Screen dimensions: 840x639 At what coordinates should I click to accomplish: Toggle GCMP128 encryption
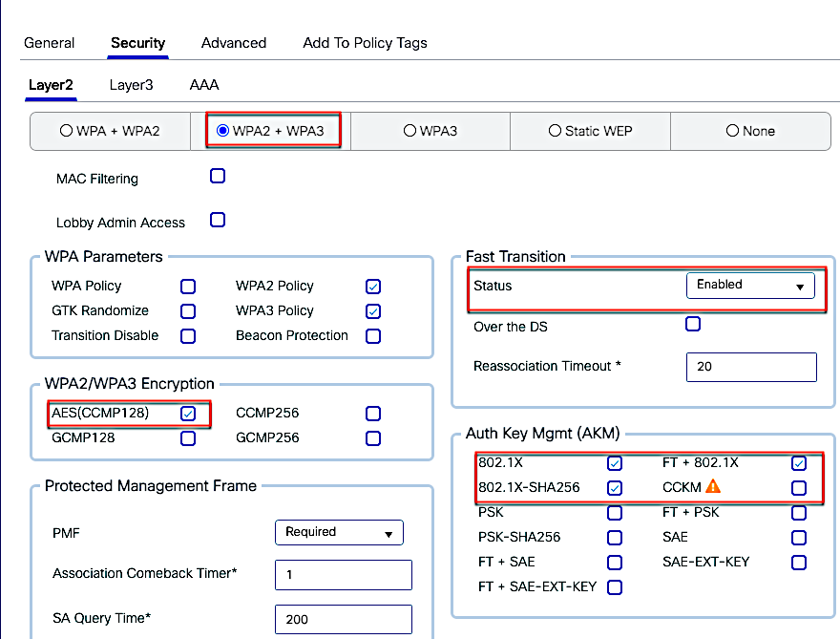(x=188, y=438)
